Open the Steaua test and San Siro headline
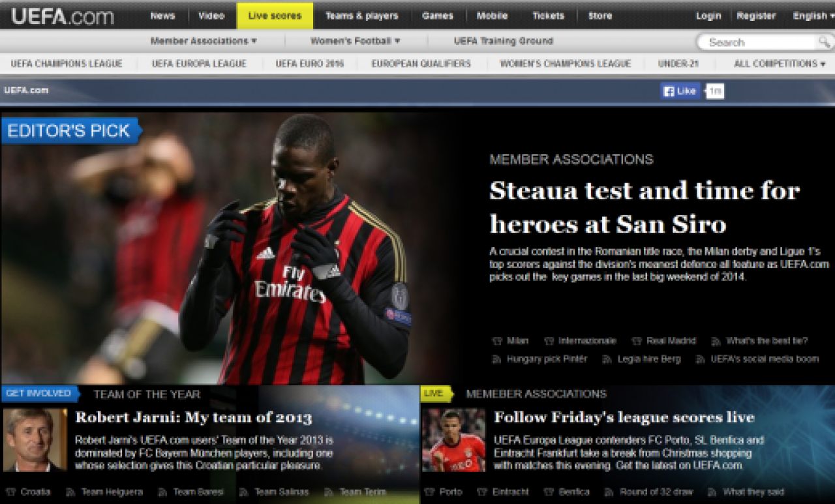The height and width of the screenshot is (504, 835). (x=645, y=207)
